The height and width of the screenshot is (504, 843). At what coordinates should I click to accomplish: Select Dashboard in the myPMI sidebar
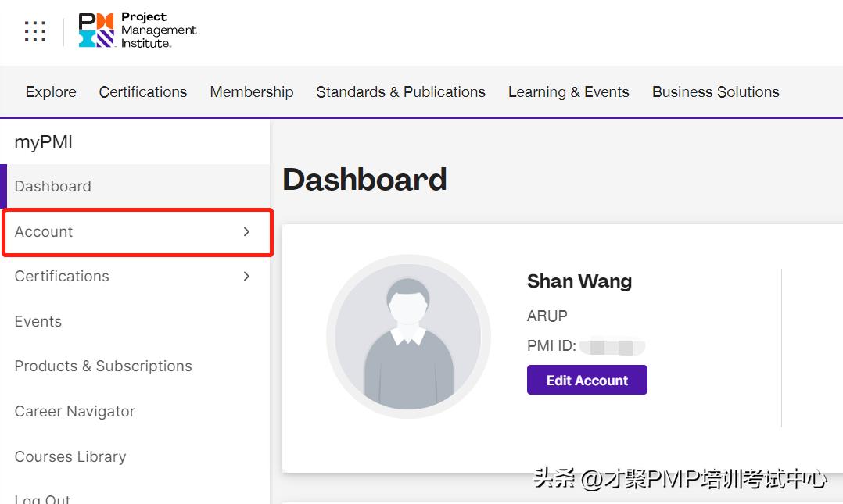135,186
